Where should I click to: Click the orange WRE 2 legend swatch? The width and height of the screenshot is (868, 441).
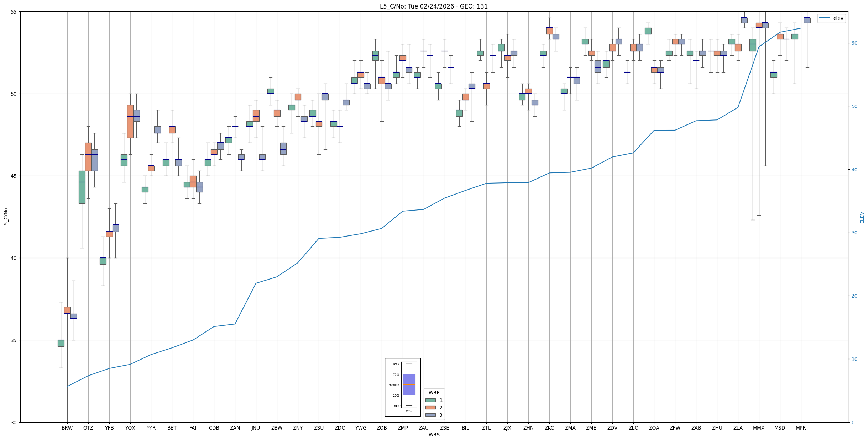(x=430, y=408)
